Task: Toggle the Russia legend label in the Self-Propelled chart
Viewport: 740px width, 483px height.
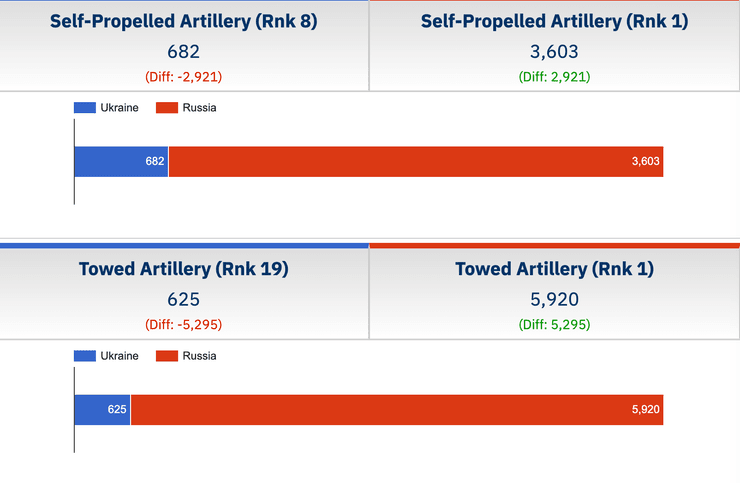Action: 199,108
